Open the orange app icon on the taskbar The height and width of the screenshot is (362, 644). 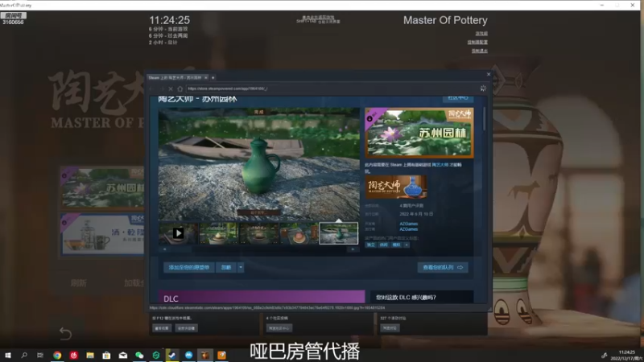[x=221, y=355]
